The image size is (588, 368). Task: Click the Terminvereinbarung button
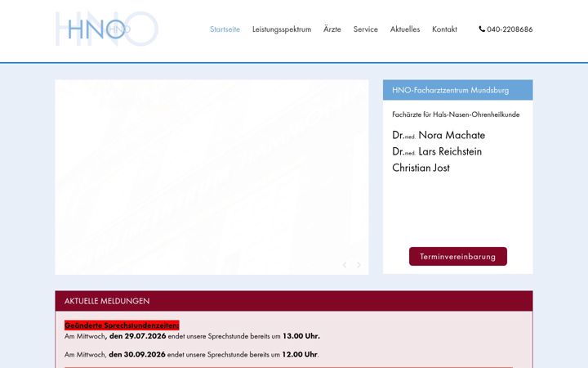458,257
